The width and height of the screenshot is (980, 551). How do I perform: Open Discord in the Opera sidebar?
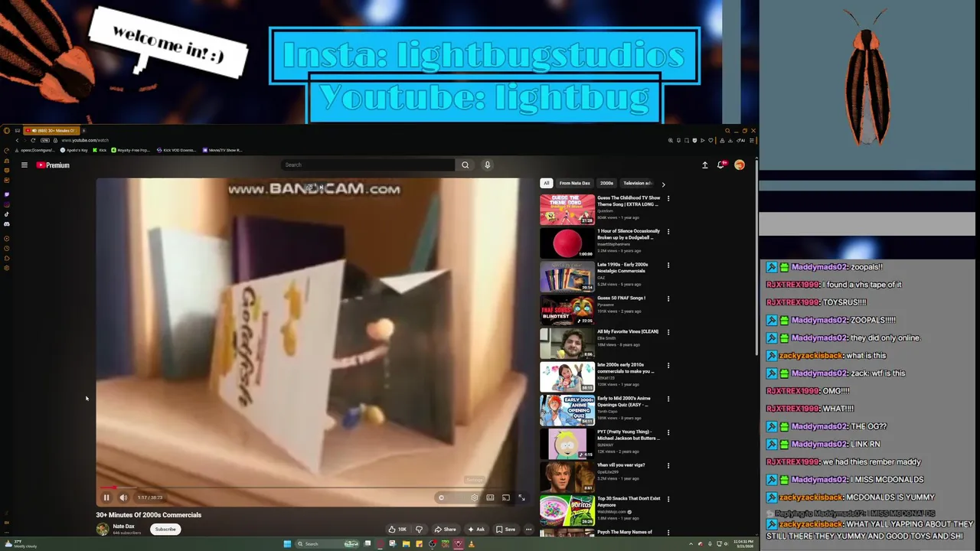(7, 224)
